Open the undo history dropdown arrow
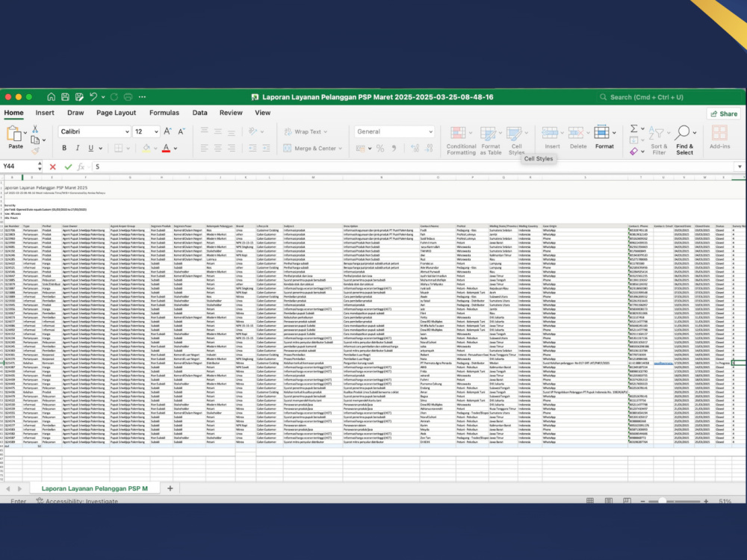The height and width of the screenshot is (560, 747). (x=103, y=97)
